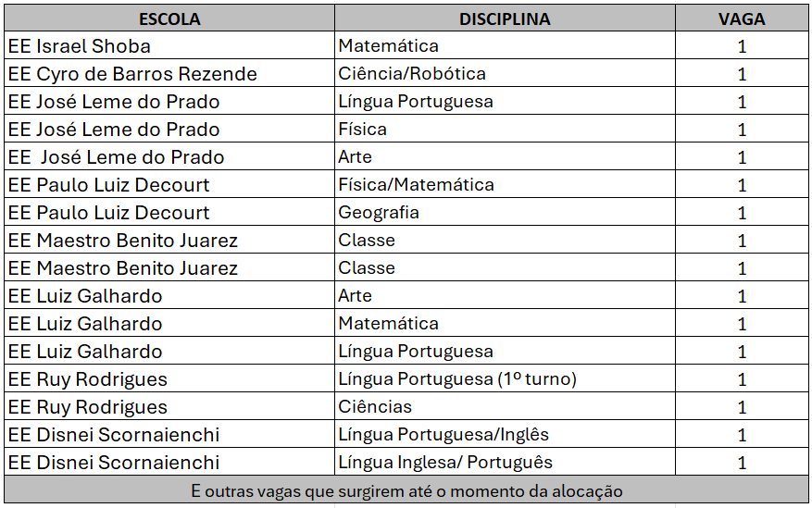The image size is (812, 508).
Task: Click the Física/Matemática discipline cell
Action: (x=416, y=185)
